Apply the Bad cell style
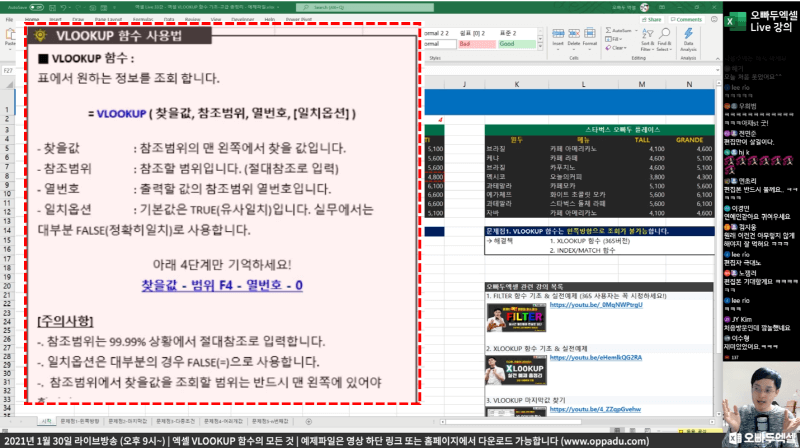This screenshot has width=800, height=448. pyautogui.click(x=477, y=44)
